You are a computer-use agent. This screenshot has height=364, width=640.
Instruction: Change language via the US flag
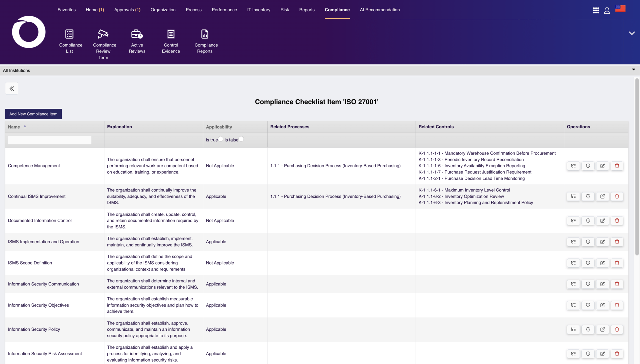[620, 8]
